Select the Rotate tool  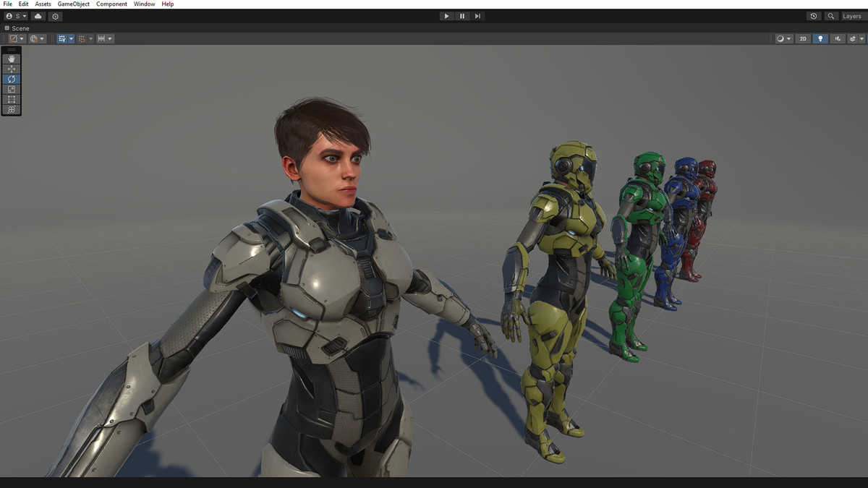[x=12, y=79]
